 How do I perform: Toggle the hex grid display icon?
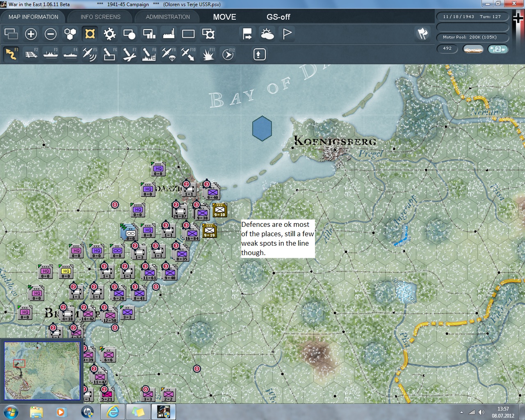70,34
